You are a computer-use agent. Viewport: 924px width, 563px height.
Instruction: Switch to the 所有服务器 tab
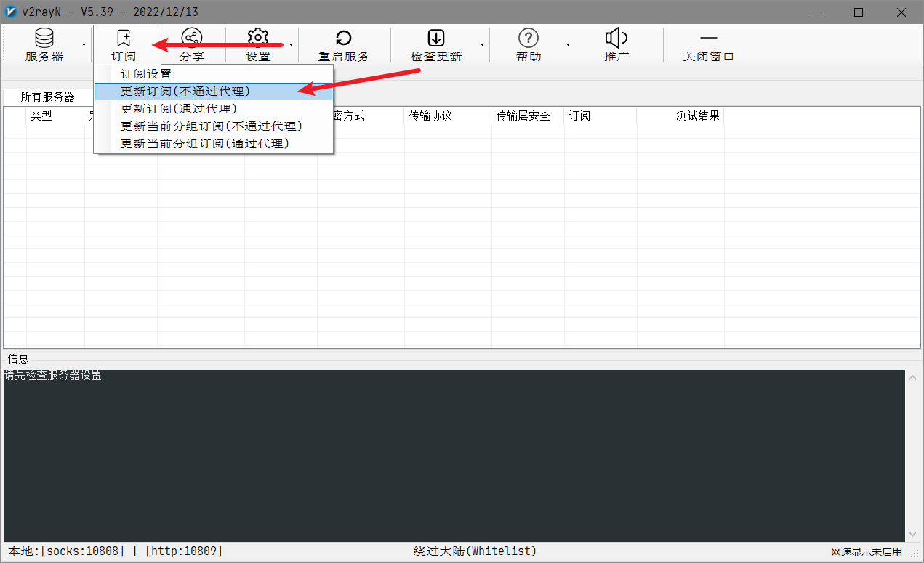[48, 97]
